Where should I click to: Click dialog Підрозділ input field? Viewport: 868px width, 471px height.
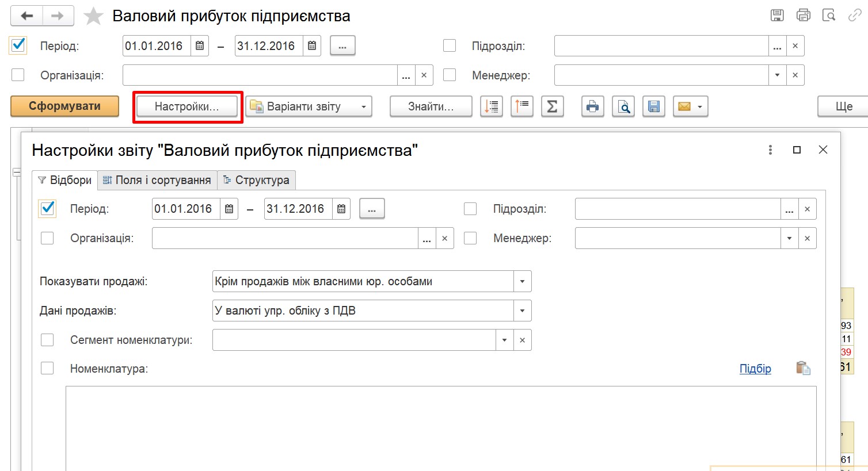tap(678, 209)
